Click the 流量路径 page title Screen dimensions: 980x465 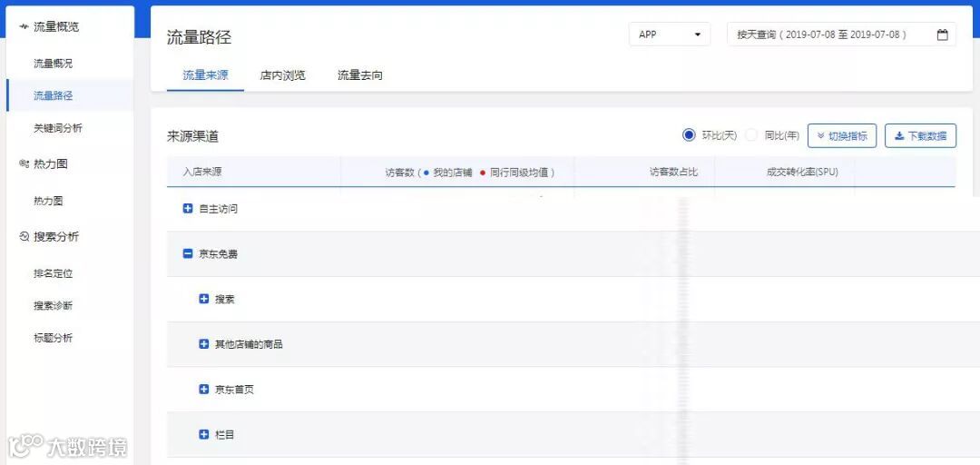point(199,37)
